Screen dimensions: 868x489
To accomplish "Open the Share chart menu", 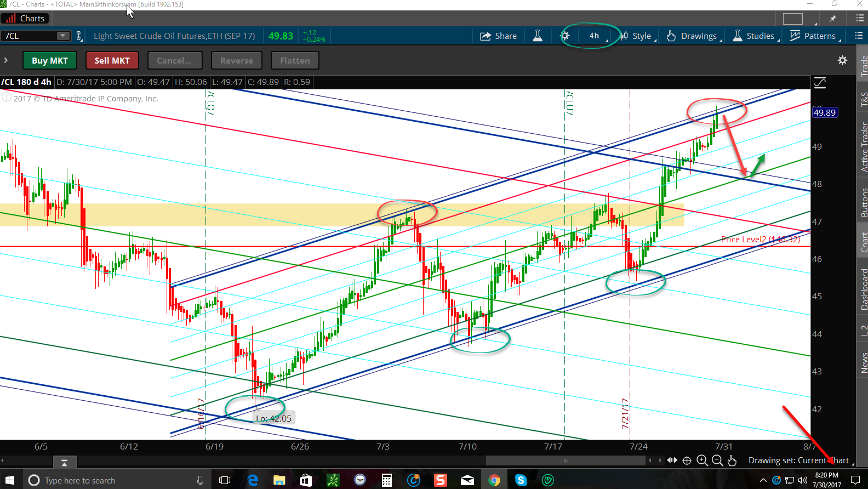I will [498, 36].
